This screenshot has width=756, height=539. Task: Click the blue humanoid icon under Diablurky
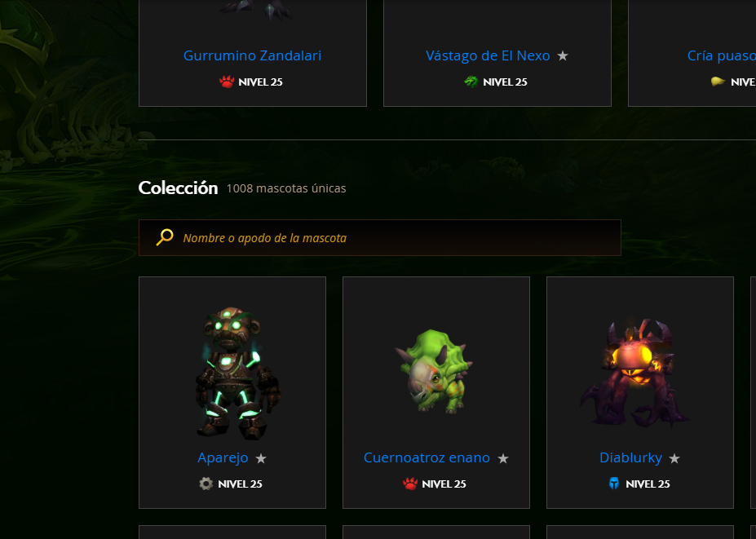coord(614,484)
